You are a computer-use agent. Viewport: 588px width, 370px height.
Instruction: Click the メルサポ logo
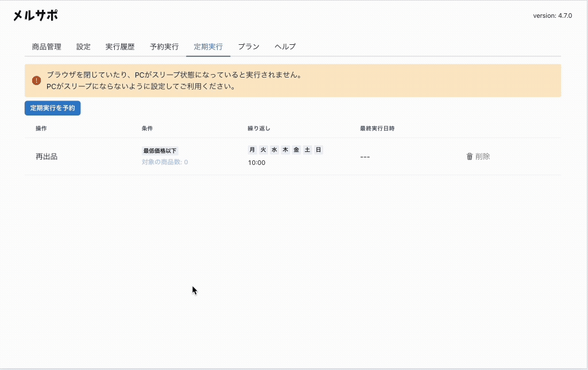pos(36,16)
